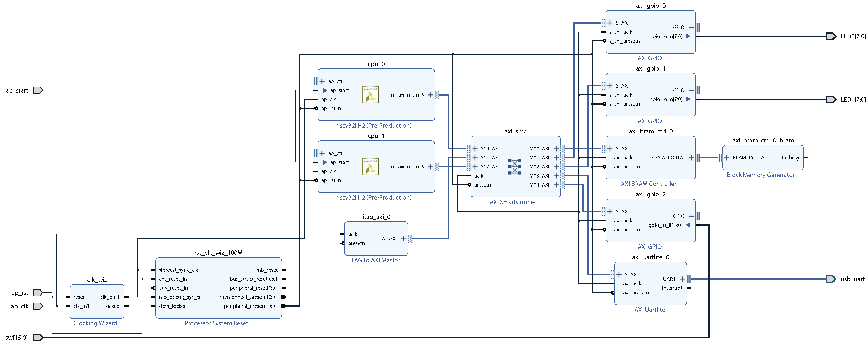Open the Processor System Reset link
This screenshot has width=868, height=346.
[x=216, y=323]
